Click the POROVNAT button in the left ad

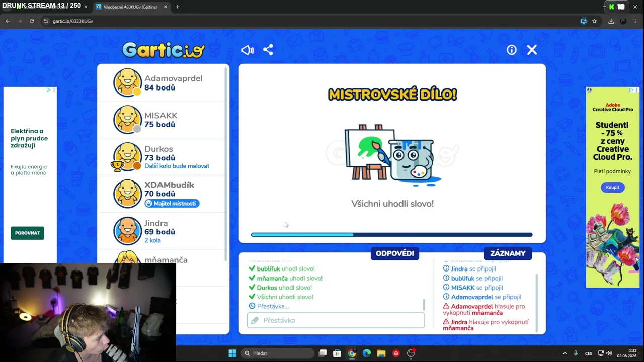pos(27,233)
